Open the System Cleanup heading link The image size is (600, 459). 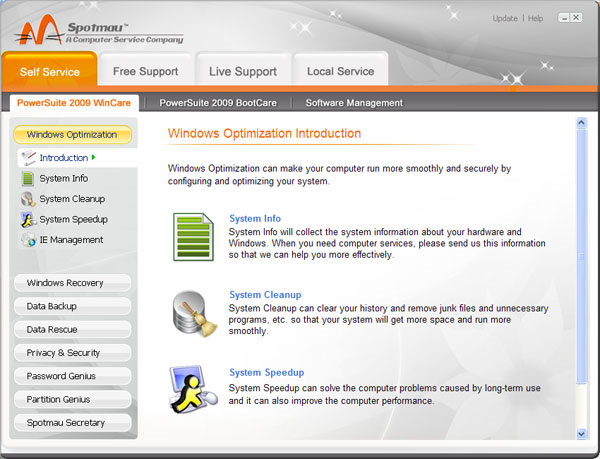click(x=265, y=295)
